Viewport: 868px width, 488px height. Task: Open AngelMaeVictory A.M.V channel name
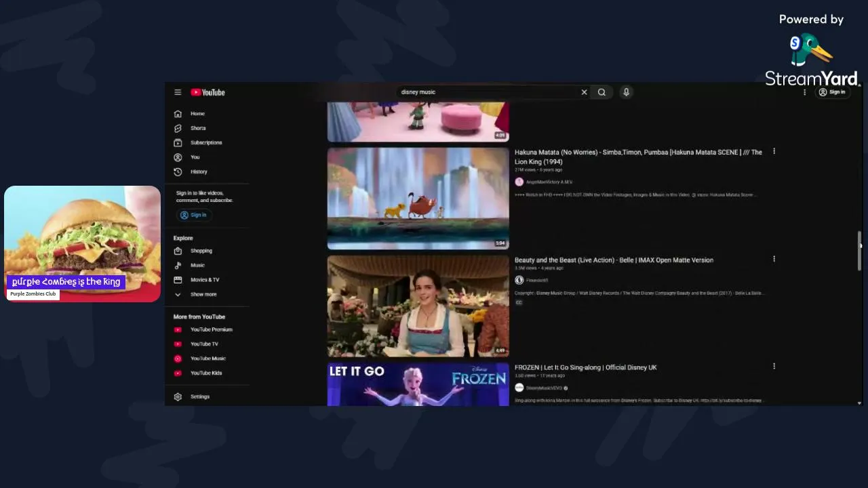549,182
